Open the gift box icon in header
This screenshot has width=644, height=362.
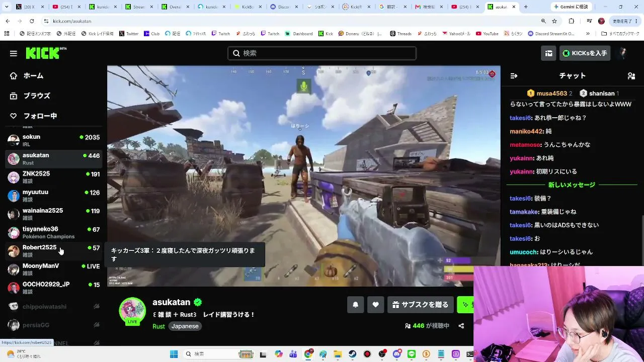click(548, 53)
